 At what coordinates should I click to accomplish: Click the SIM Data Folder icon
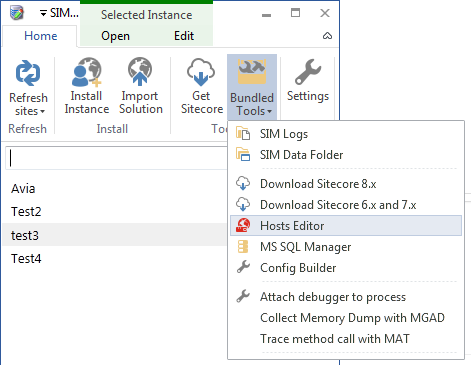(243, 154)
